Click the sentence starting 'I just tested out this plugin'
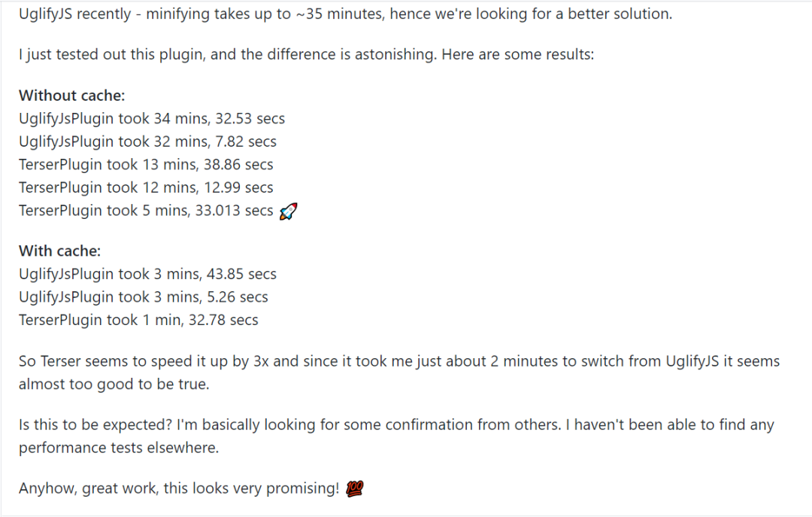 [307, 55]
